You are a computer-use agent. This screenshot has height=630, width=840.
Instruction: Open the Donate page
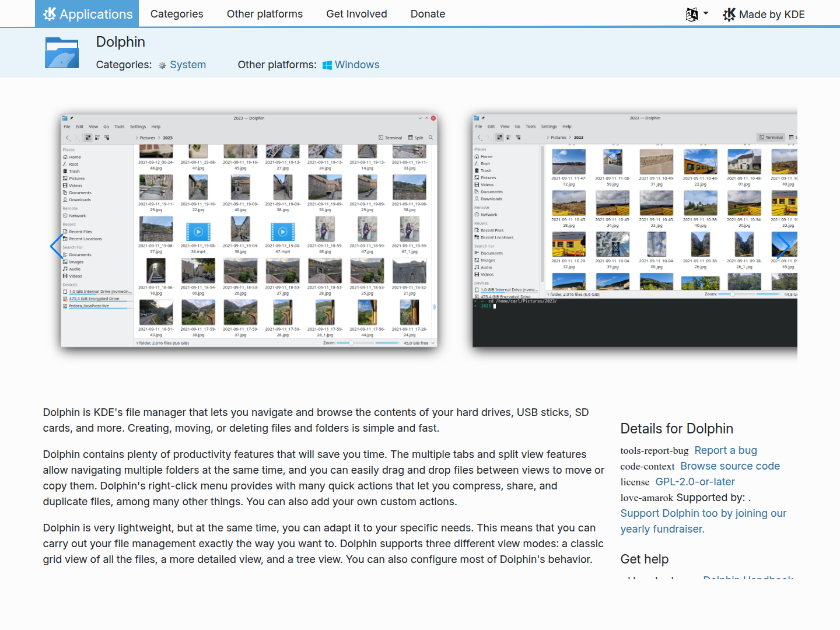click(428, 14)
